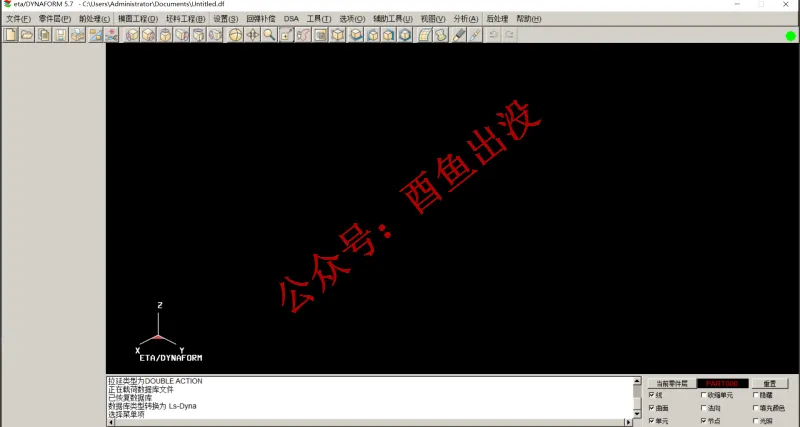This screenshot has width=800, height=427.
Task: Click the Redraw brush icon
Action: 475,35
